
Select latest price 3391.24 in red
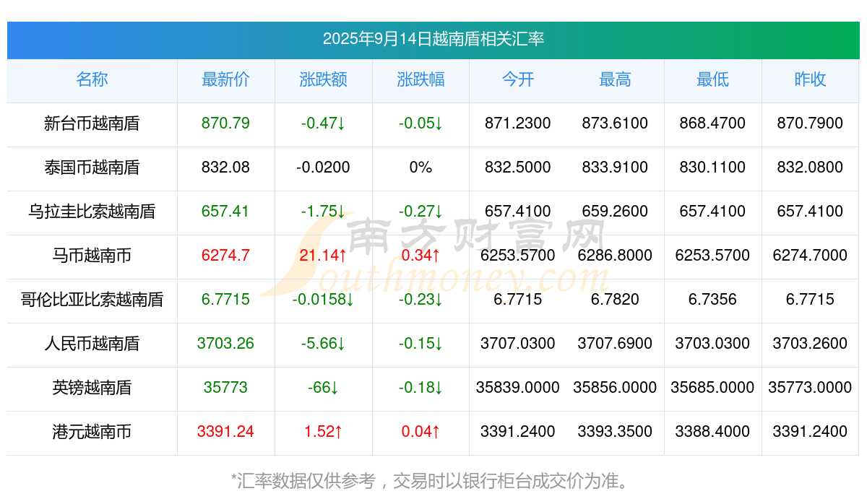225,432
